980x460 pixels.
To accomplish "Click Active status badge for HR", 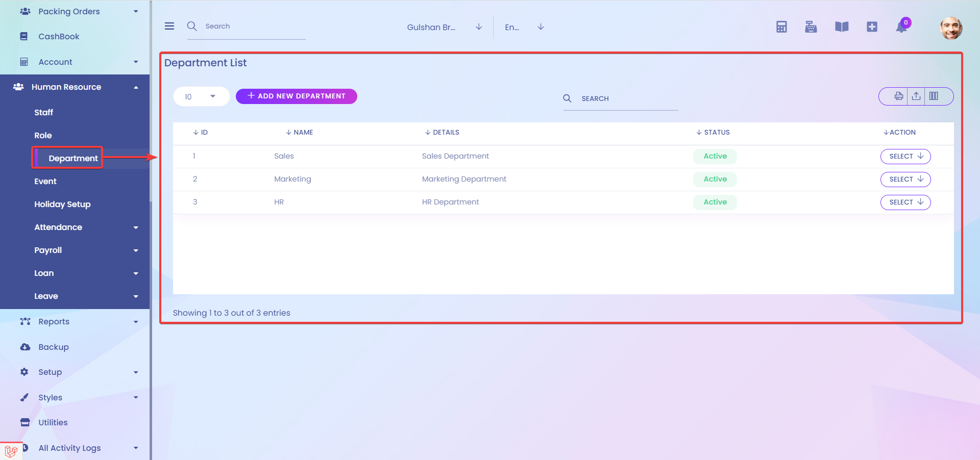I will click(715, 202).
